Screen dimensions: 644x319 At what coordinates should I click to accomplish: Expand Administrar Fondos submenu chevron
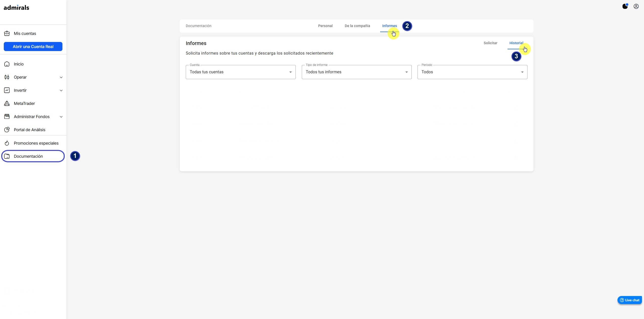[x=61, y=117]
